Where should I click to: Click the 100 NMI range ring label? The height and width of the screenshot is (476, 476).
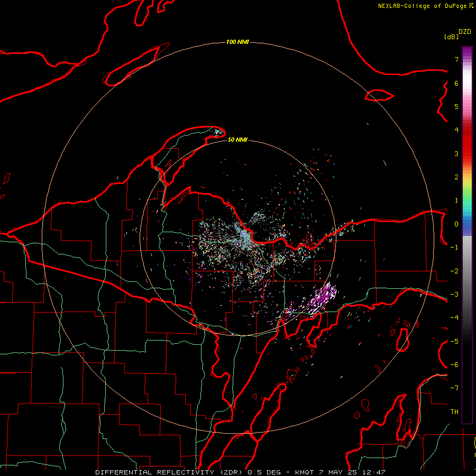[237, 42]
